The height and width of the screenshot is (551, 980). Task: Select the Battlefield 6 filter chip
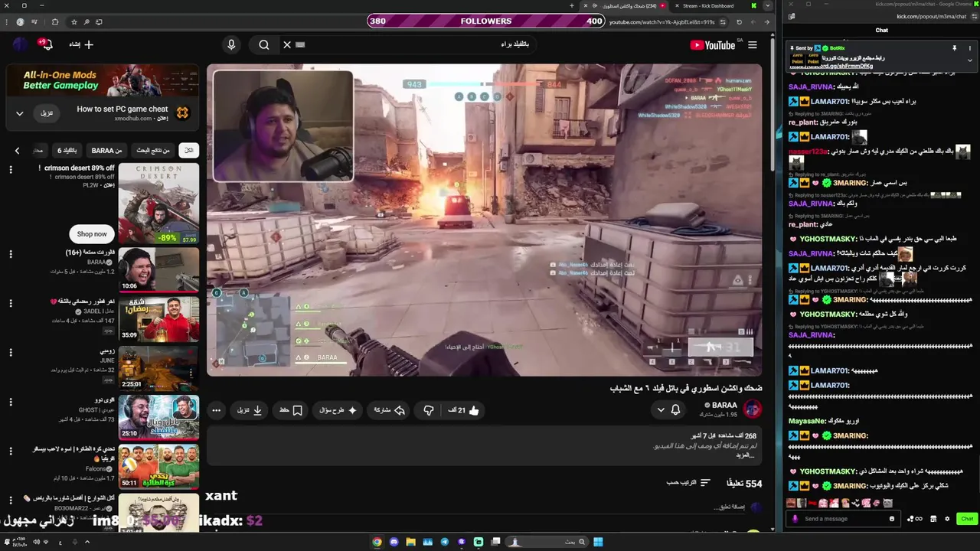tap(67, 150)
